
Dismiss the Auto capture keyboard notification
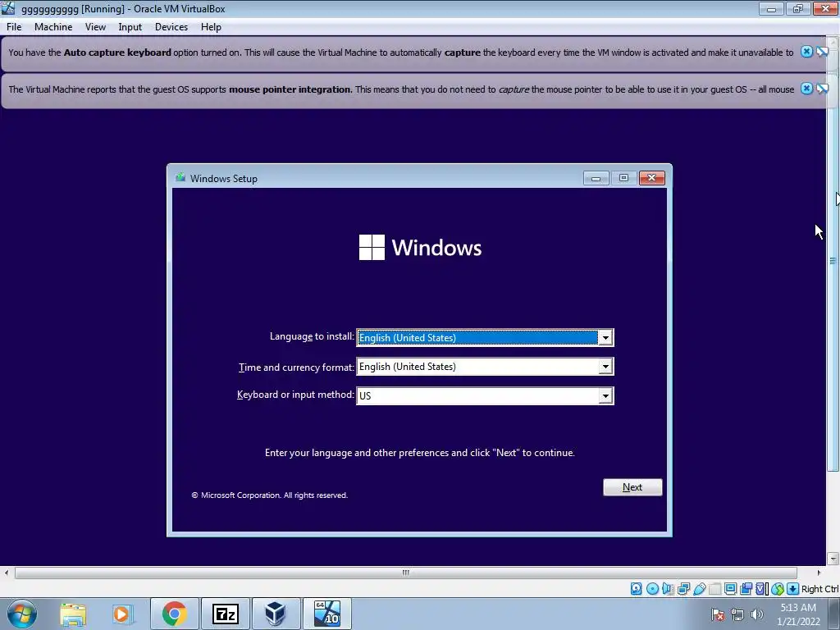pyautogui.click(x=806, y=52)
